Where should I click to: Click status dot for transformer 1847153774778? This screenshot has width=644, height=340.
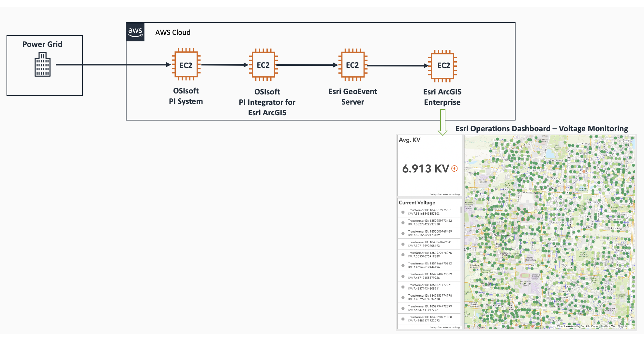coord(403,298)
